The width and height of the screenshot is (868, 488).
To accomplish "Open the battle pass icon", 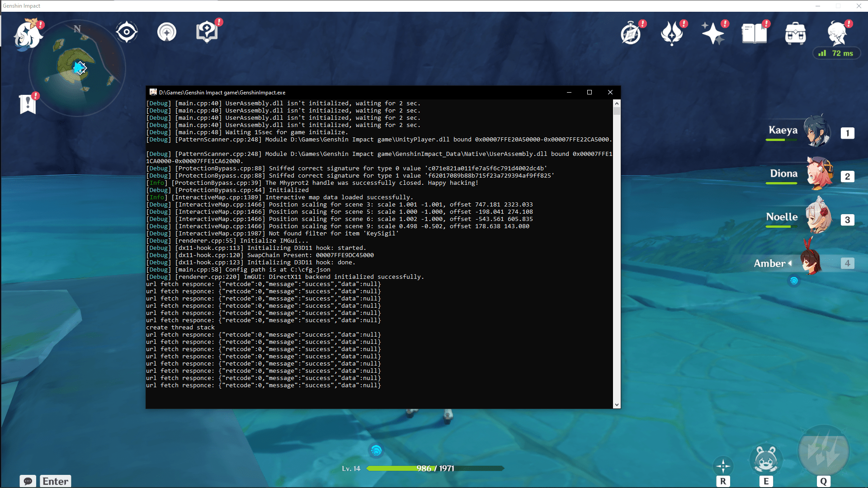I will 672,33.
